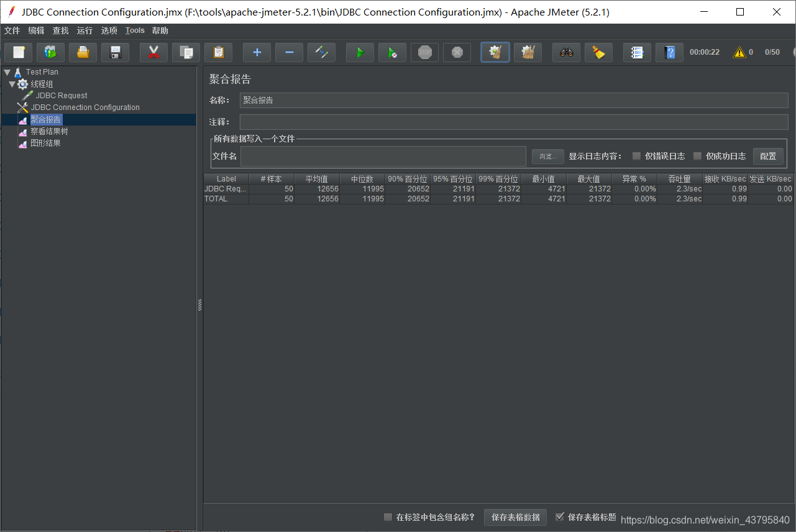Image resolution: width=796 pixels, height=532 pixels.
Task: Click in the 名称 input field
Action: click(x=514, y=100)
